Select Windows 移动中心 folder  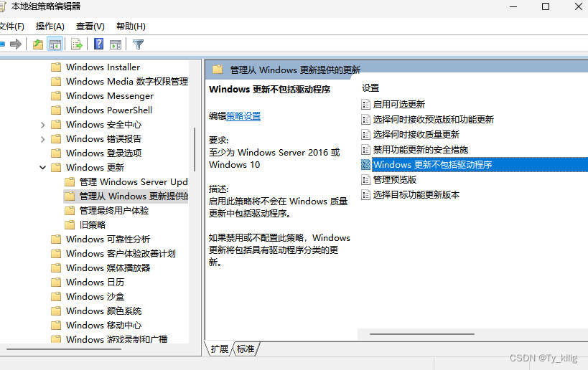click(103, 325)
